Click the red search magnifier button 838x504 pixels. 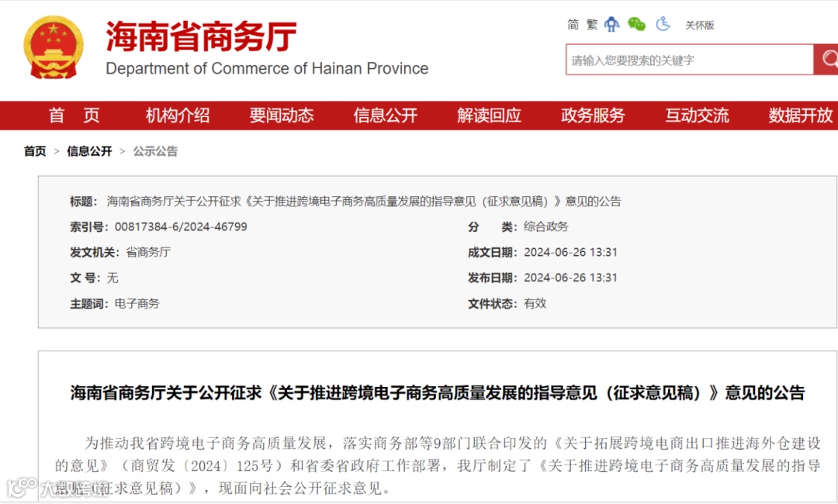point(826,60)
